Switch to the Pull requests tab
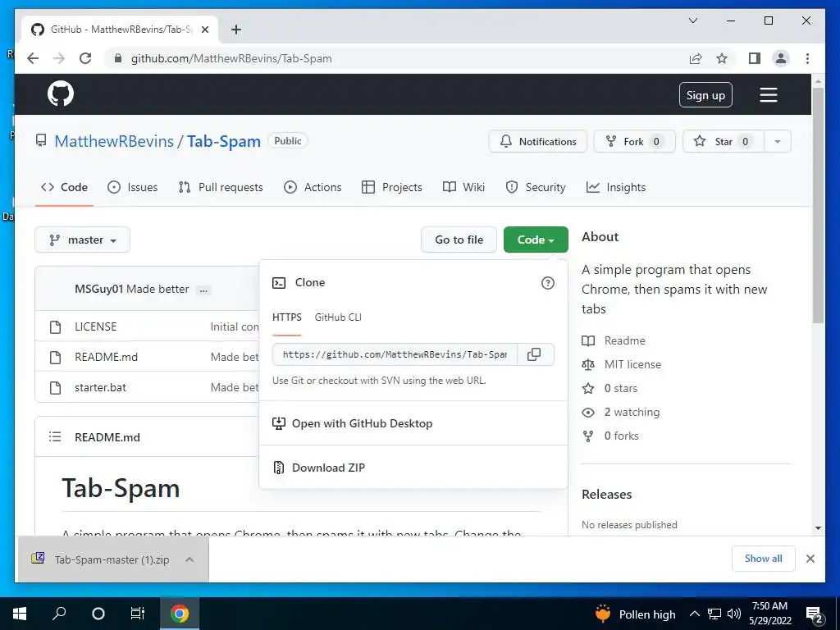This screenshot has height=630, width=840. point(221,187)
